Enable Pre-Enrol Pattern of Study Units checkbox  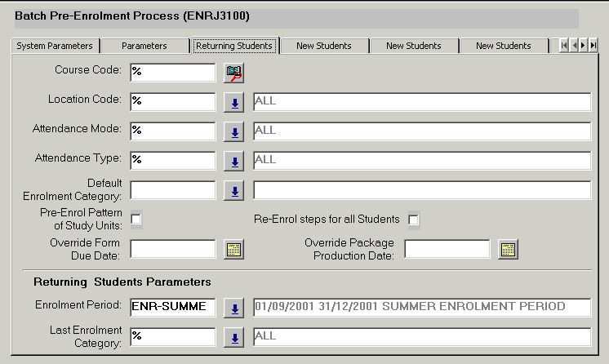pyautogui.click(x=136, y=219)
